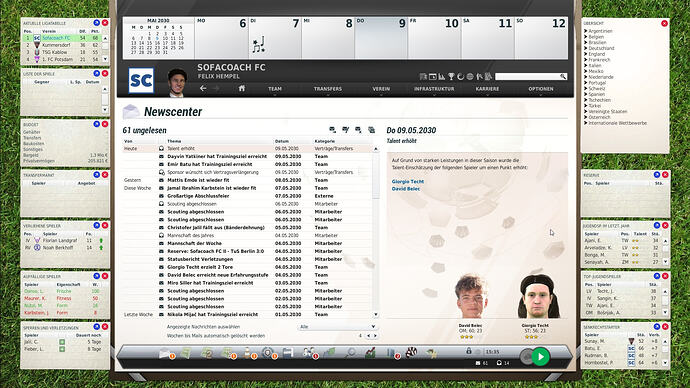Close the Übersicht panel
The image size is (690, 388).
coord(664,23)
